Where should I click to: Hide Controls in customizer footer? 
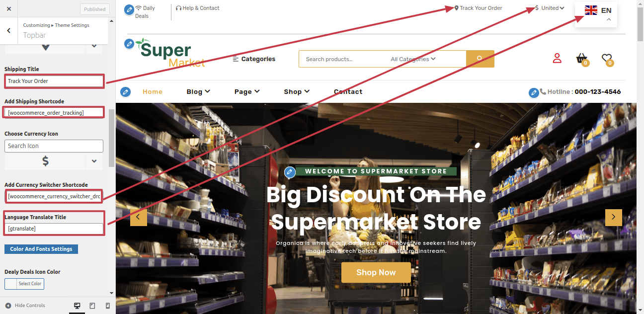[x=25, y=306]
